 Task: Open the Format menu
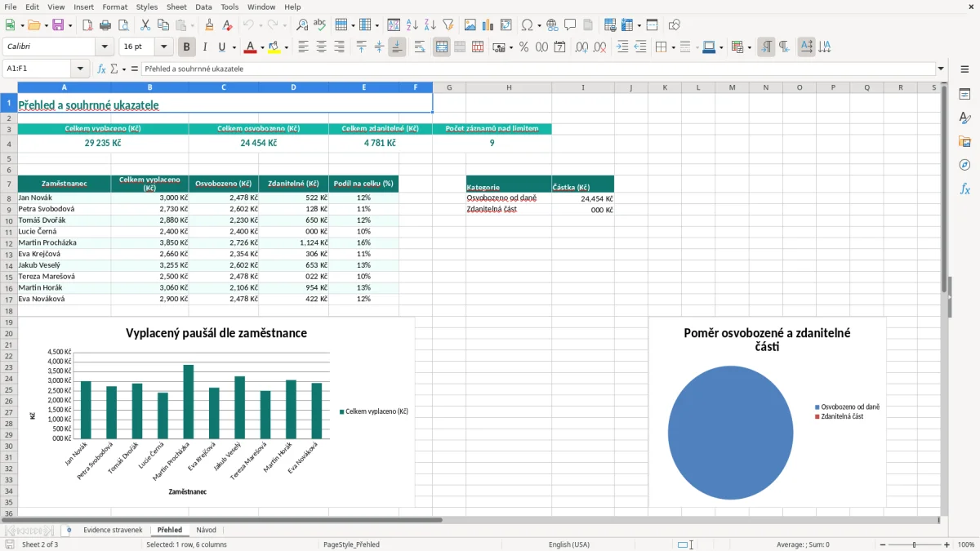pos(114,7)
